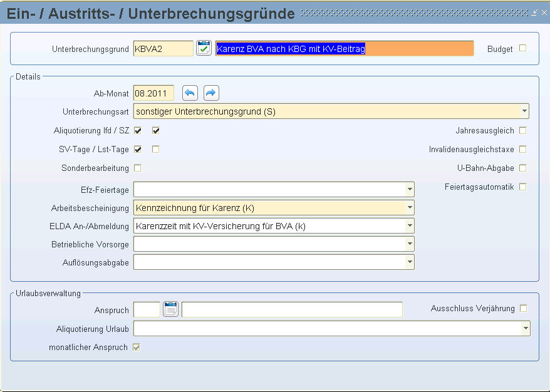This screenshot has height=392, width=550.
Task: Click the pin icon in title bar
Action: [x=534, y=13]
